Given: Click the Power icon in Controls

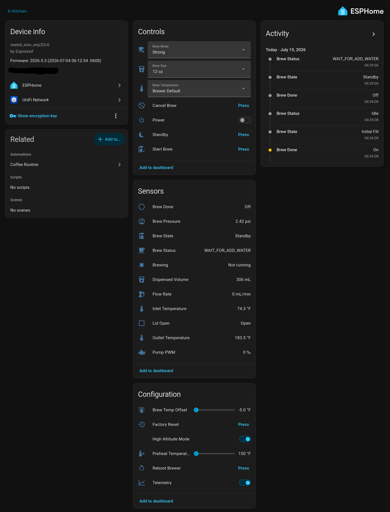Looking at the screenshot, I should coord(141,120).
